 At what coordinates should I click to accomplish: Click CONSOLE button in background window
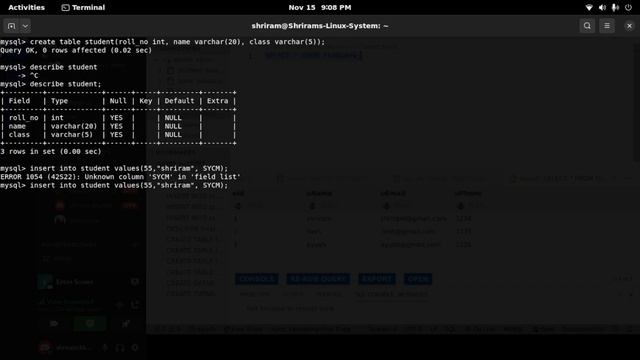(257, 279)
